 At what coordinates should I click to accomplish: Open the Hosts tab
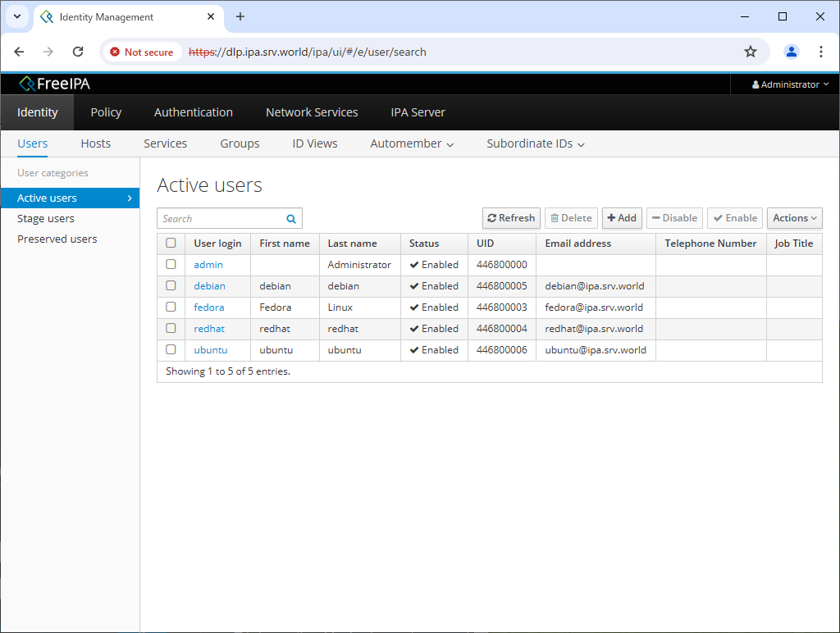[95, 143]
